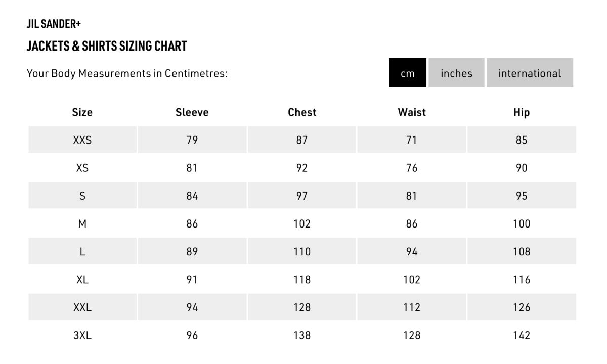Image resolution: width=607 pixels, height=364 pixels.
Task: Select the M size row label
Action: 82,223
